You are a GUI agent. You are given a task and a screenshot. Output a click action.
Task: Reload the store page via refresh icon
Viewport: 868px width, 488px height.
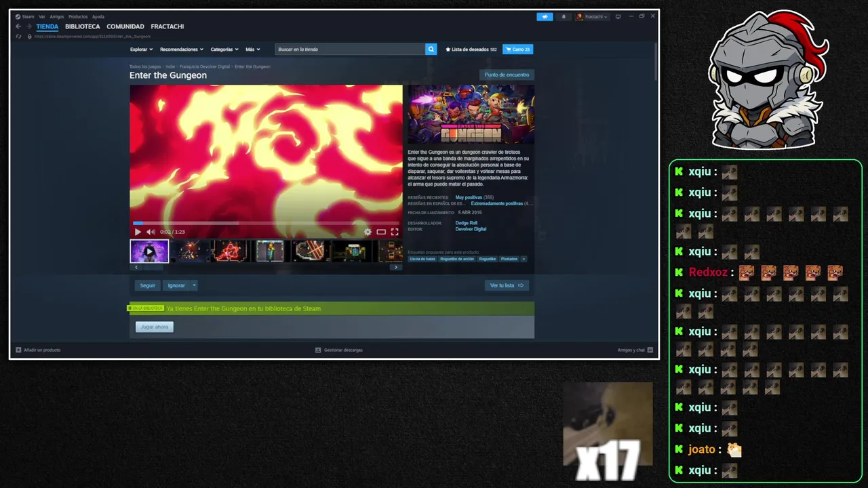pyautogui.click(x=19, y=37)
